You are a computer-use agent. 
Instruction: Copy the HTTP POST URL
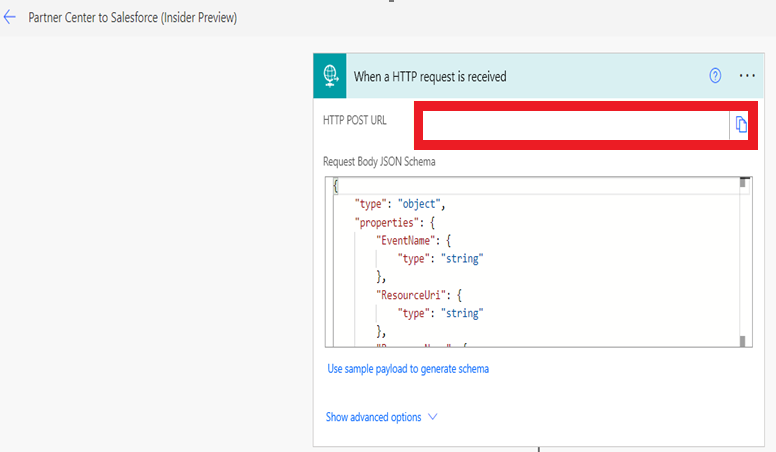[740, 125]
